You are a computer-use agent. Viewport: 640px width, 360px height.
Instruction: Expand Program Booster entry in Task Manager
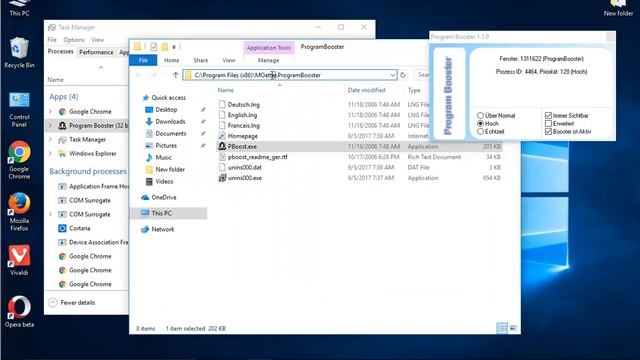coord(50,125)
